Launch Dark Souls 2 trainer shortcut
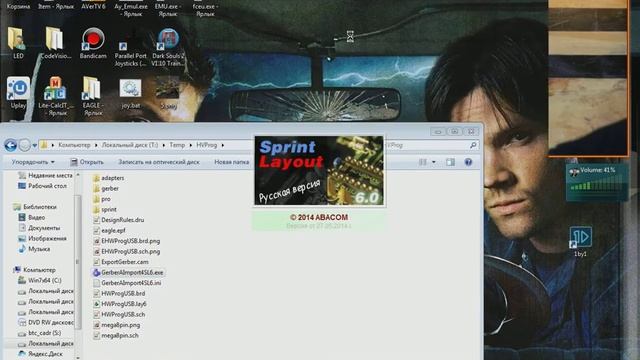This screenshot has width=640, height=360. tap(168, 47)
